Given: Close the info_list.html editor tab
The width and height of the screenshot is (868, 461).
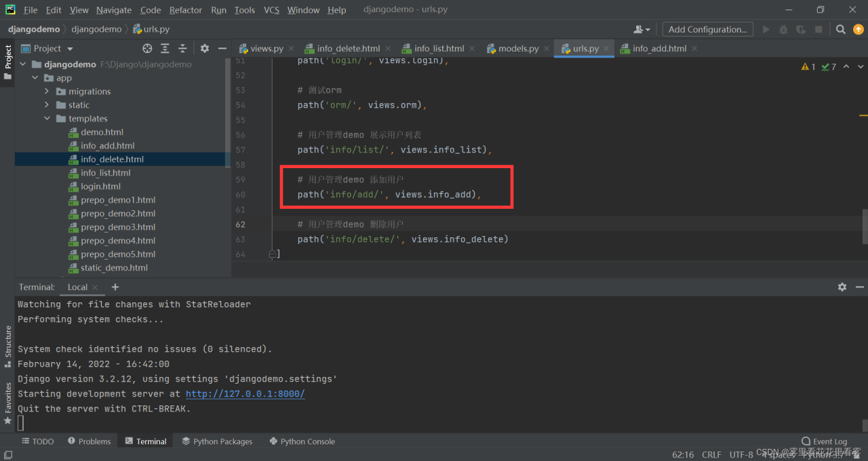Looking at the screenshot, I should point(471,49).
